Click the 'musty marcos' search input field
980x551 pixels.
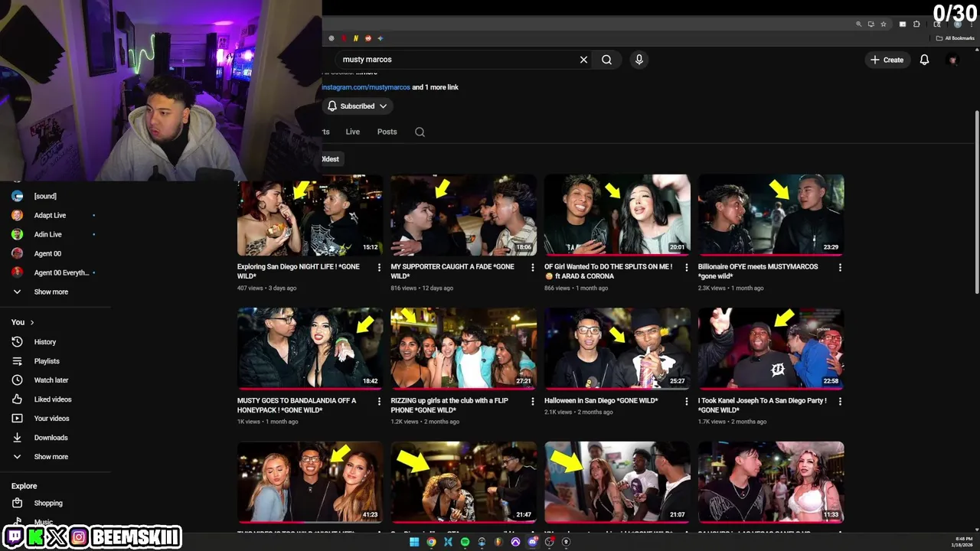point(456,60)
